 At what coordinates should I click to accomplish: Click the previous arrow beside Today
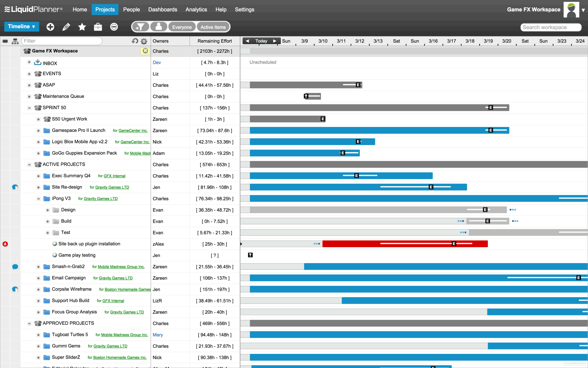pyautogui.click(x=247, y=41)
